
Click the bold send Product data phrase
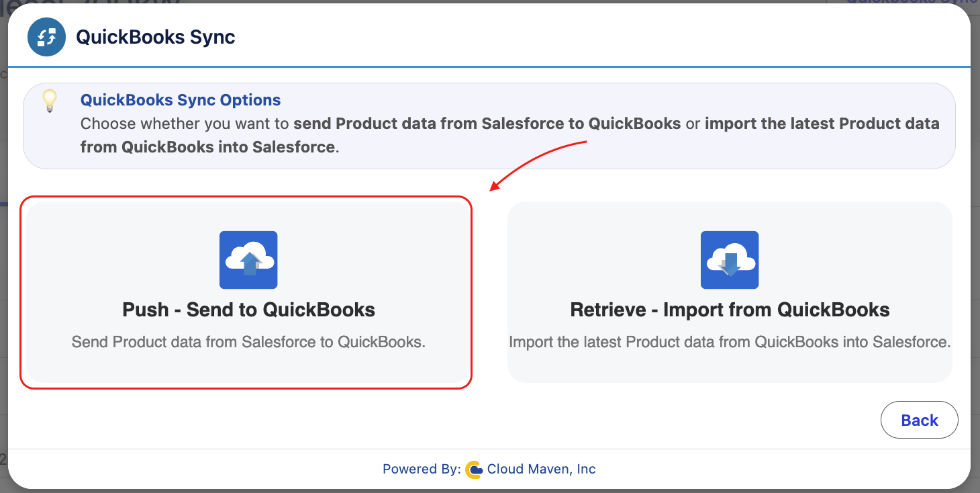[487, 124]
